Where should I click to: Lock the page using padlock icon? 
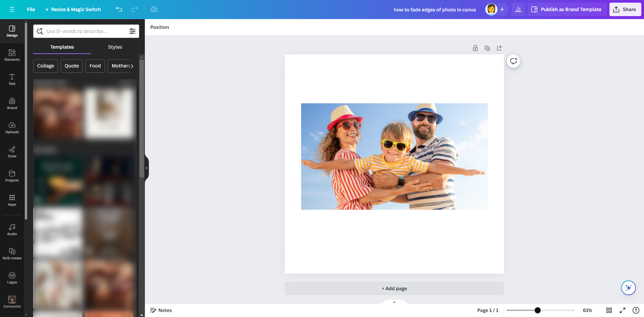(475, 48)
